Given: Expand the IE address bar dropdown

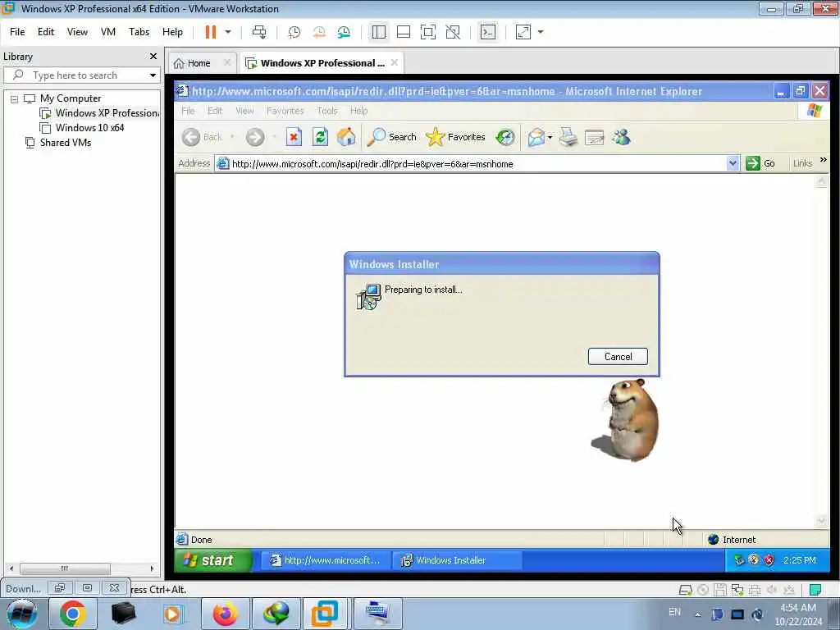Looking at the screenshot, I should (733, 163).
